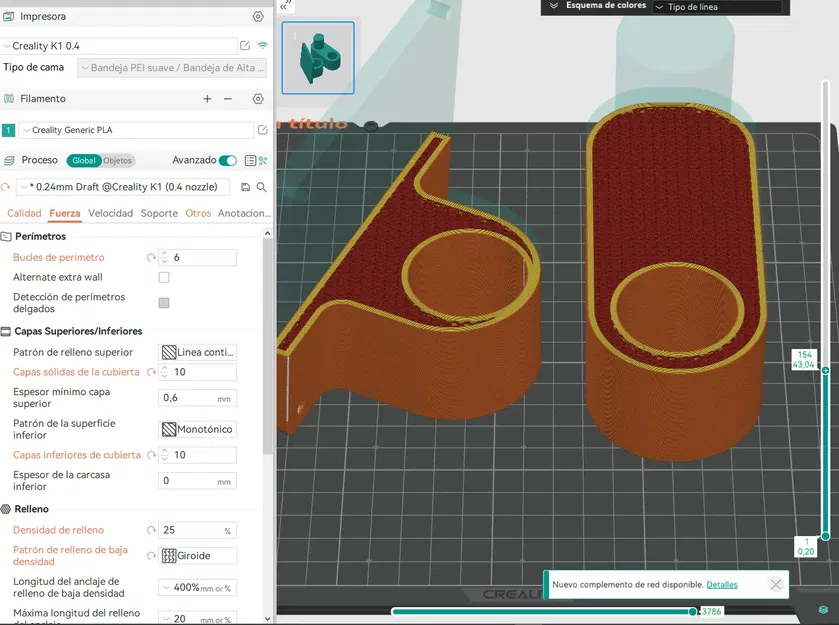This screenshot has width=839, height=625.
Task: Click the plate thumbnail preview
Action: 318,58
